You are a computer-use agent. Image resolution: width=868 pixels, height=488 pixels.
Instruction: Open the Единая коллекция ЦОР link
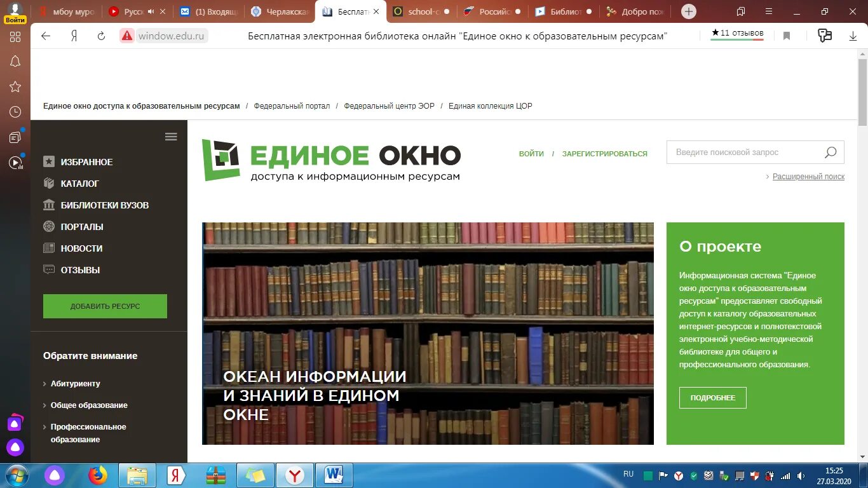[x=490, y=106]
